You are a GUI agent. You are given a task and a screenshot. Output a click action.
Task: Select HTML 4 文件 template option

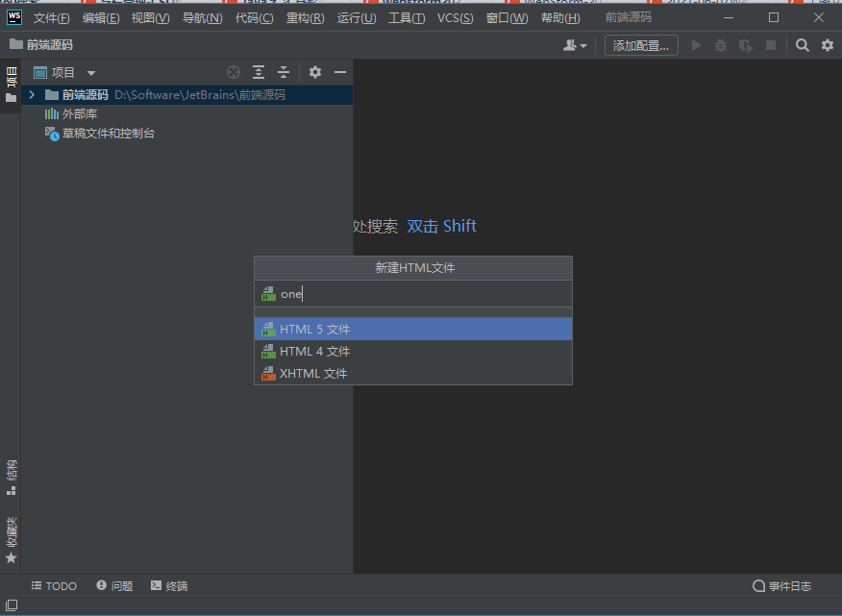413,351
